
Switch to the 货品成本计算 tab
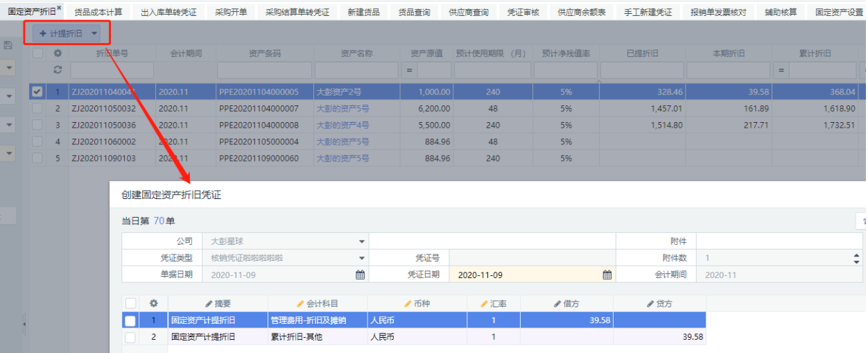coord(98,12)
